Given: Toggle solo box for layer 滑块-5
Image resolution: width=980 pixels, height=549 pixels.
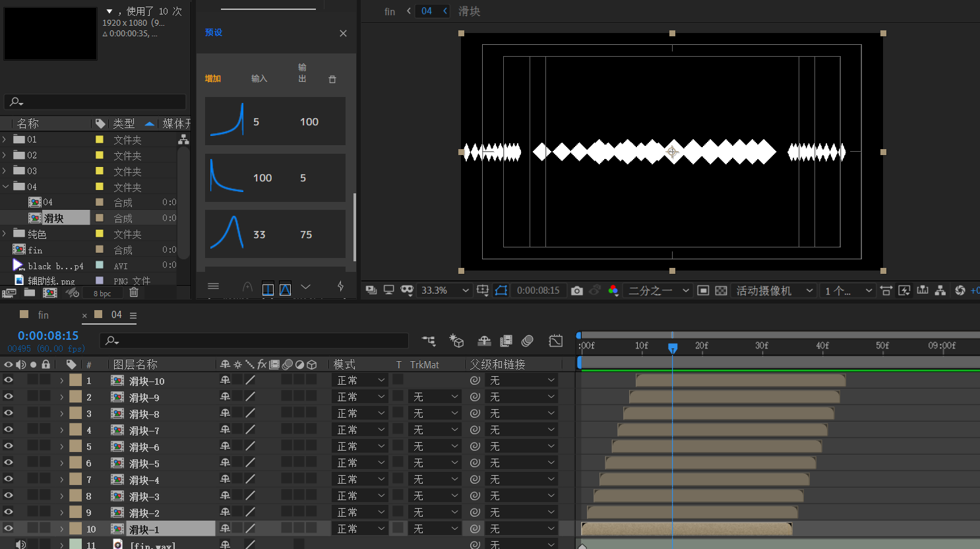Looking at the screenshot, I should click(33, 463).
